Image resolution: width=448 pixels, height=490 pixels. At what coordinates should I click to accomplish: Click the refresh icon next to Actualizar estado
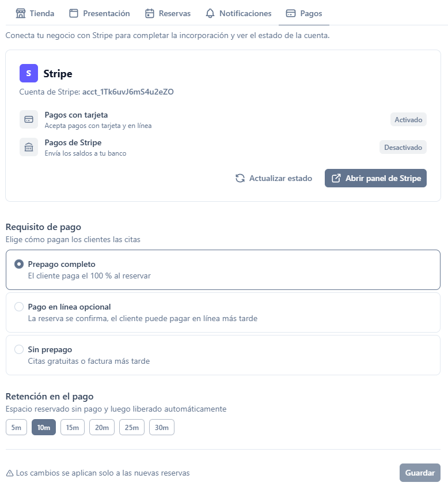tap(240, 178)
